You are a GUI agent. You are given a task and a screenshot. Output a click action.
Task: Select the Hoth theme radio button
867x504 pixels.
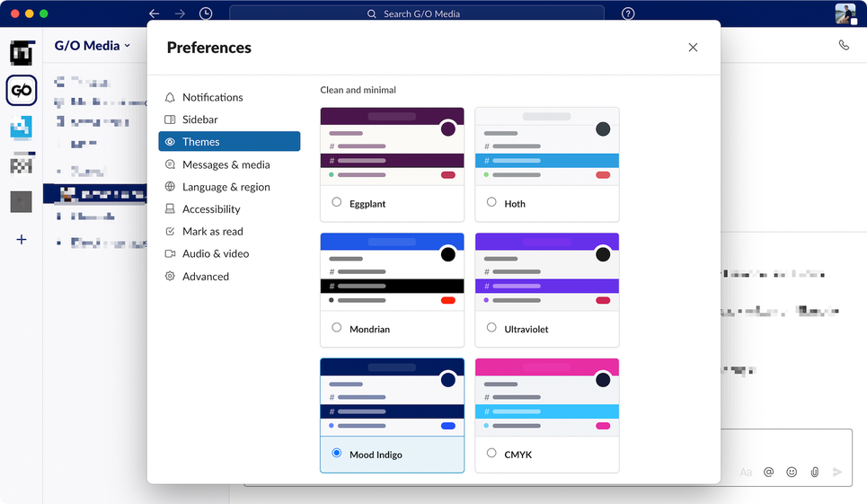point(491,202)
